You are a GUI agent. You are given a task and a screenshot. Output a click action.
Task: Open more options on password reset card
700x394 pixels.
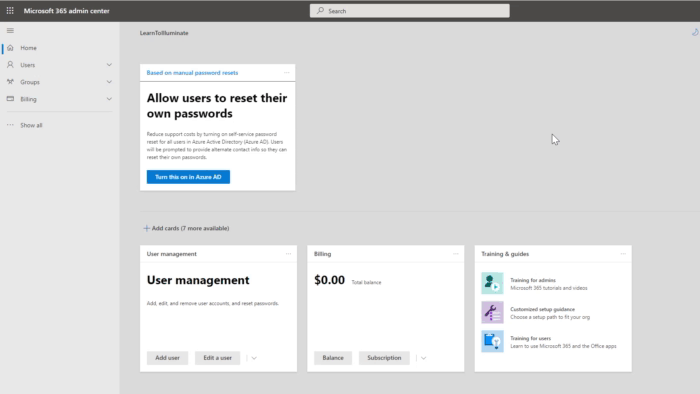[287, 72]
